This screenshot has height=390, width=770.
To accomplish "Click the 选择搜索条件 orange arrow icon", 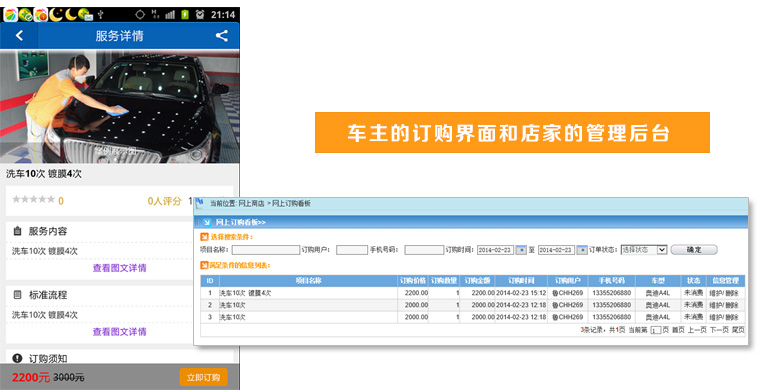I will (204, 237).
